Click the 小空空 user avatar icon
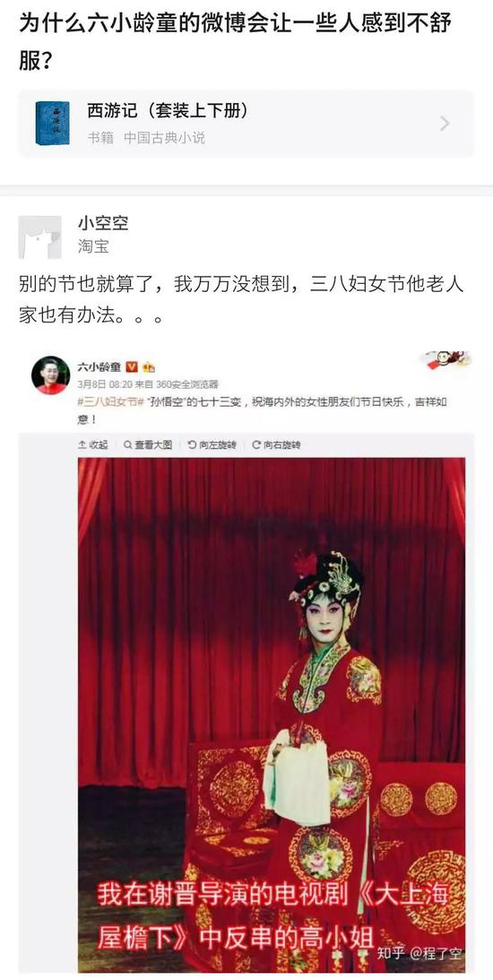 tap(40, 236)
